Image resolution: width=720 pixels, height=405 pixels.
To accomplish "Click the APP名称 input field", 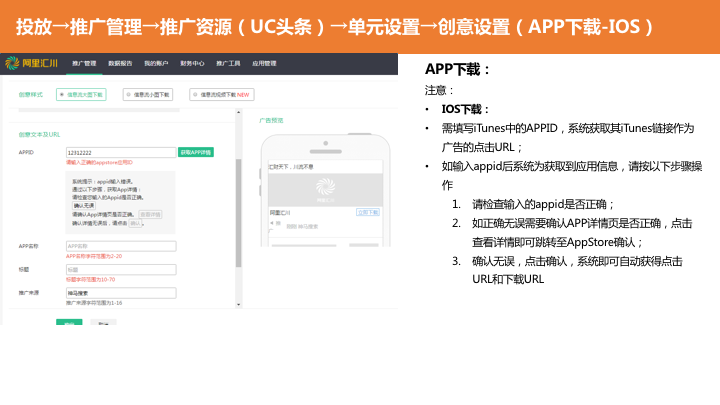I will pyautogui.click(x=121, y=246).
